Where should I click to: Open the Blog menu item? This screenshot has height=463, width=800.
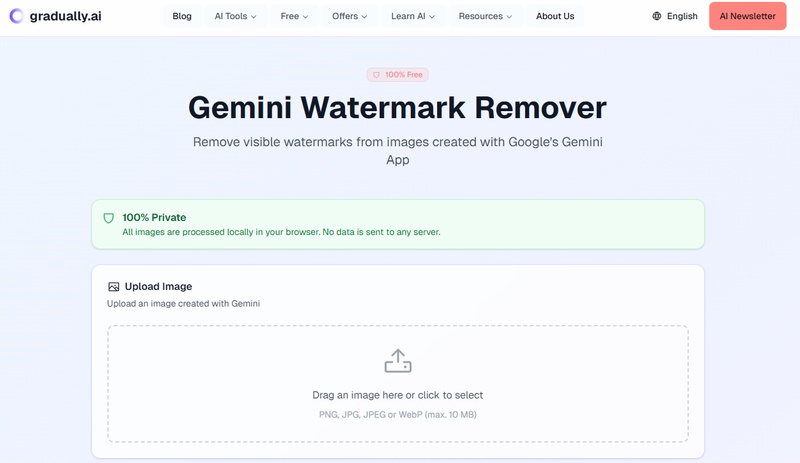[182, 16]
